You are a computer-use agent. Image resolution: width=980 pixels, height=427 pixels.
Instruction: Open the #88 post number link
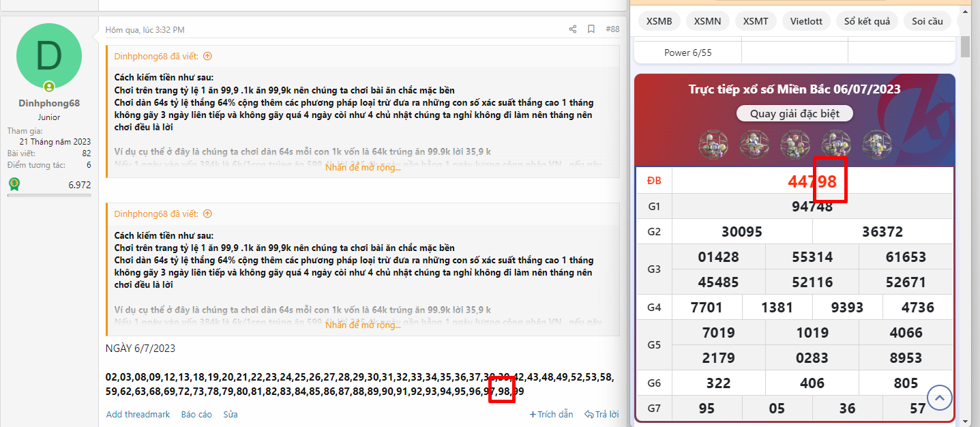(612, 29)
